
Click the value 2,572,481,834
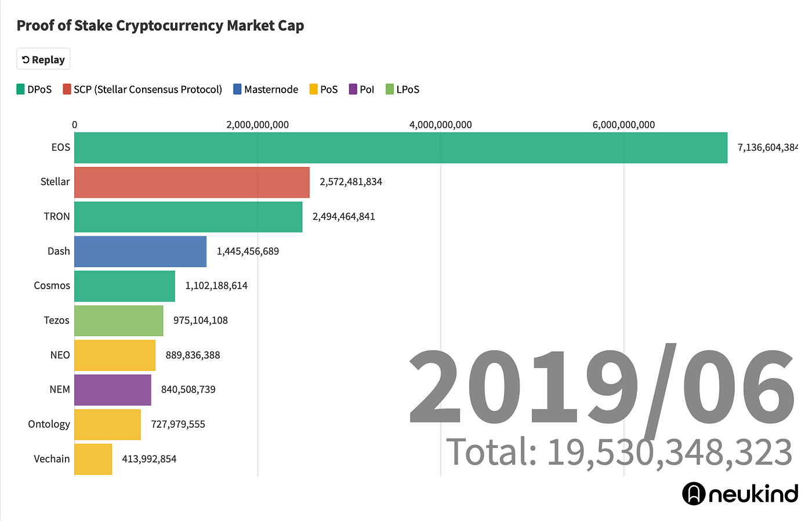(x=351, y=182)
